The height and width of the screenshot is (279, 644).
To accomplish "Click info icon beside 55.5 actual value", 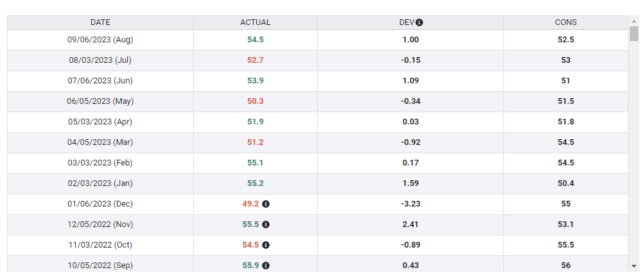I will [x=266, y=224].
